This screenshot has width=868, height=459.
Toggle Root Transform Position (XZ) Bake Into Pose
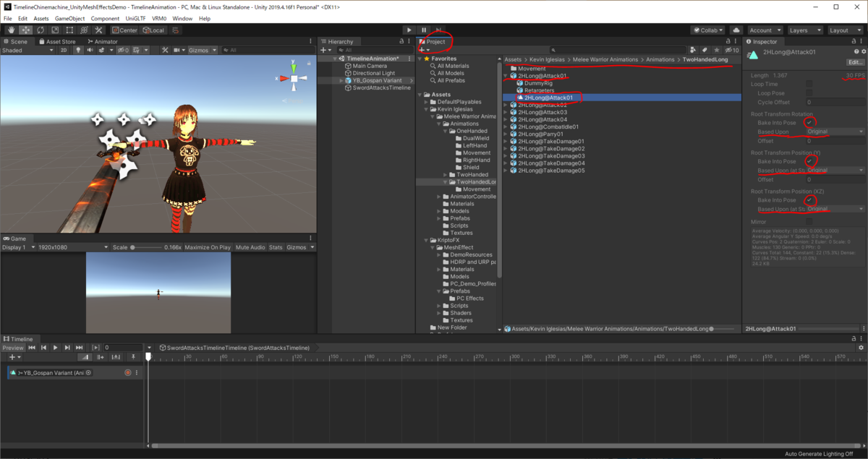tap(809, 200)
